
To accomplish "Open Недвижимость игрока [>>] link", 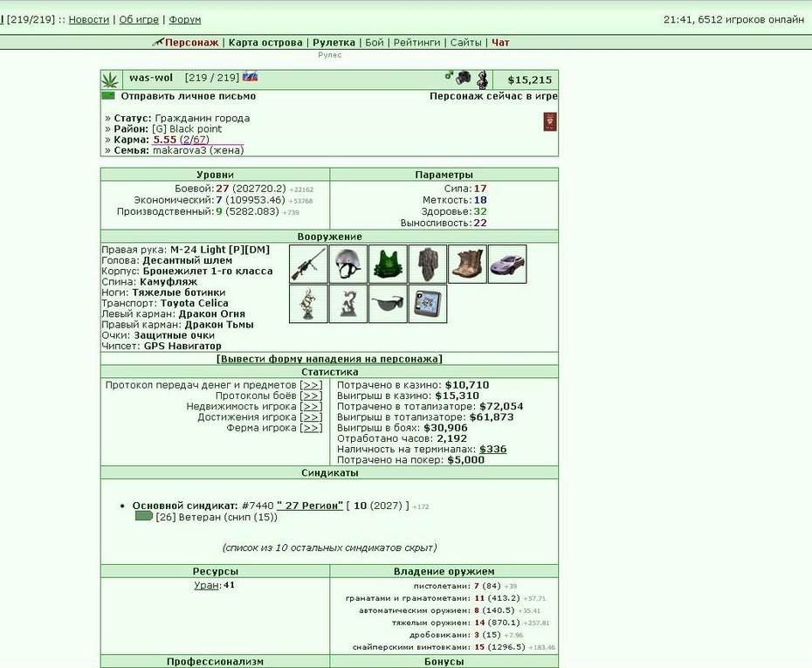I will pyautogui.click(x=311, y=407).
